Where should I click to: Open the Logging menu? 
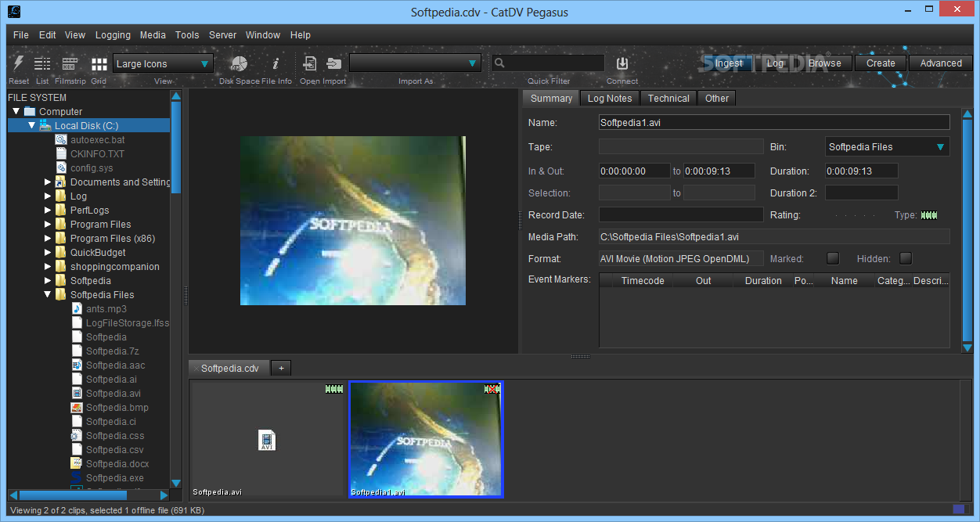pos(113,35)
